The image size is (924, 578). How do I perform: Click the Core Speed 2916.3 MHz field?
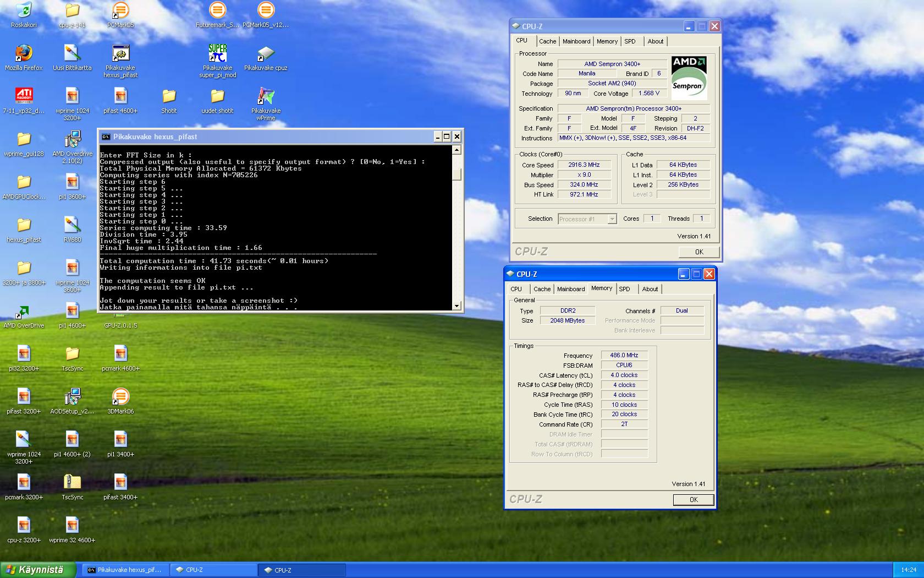click(584, 165)
